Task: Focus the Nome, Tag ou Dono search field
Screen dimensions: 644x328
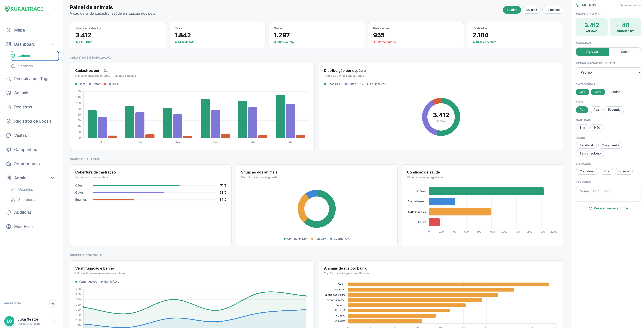Action: 608,191
